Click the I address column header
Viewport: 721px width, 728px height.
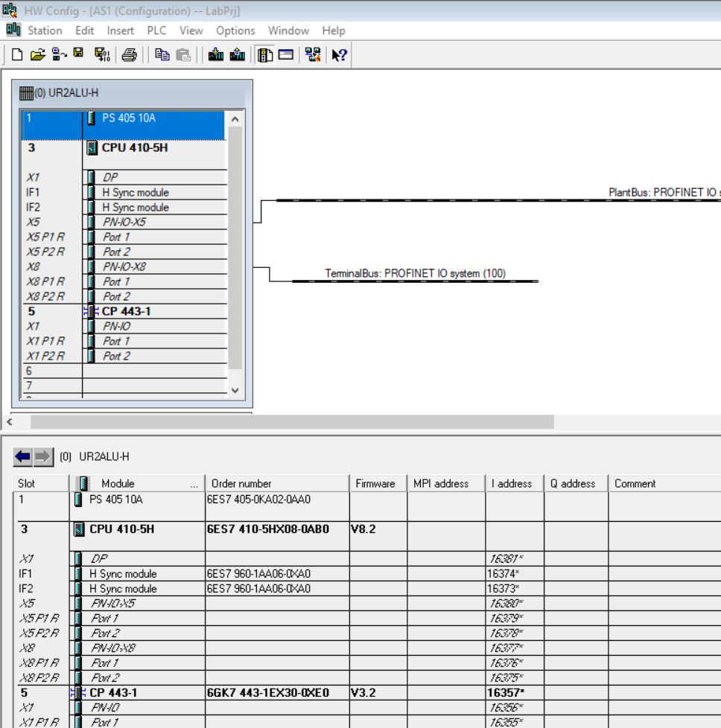pyautogui.click(x=514, y=483)
